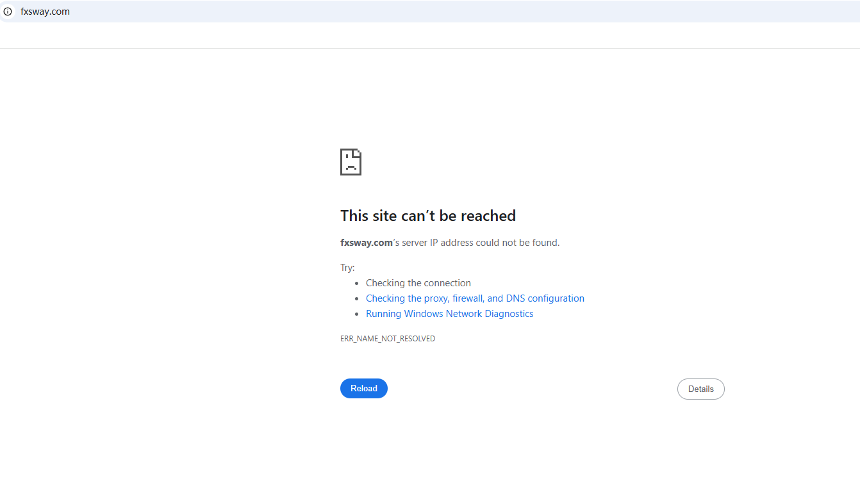Click empty area of the address bar

(449, 12)
